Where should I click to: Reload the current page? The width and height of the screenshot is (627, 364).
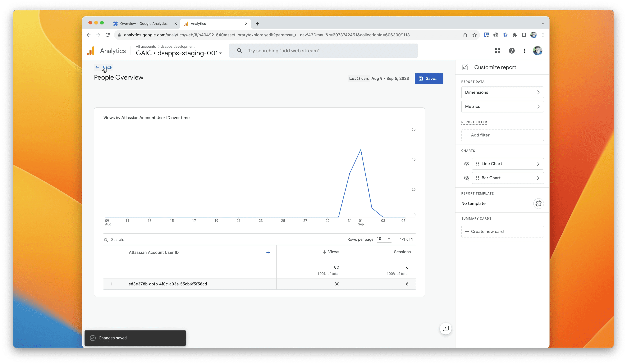pyautogui.click(x=108, y=35)
